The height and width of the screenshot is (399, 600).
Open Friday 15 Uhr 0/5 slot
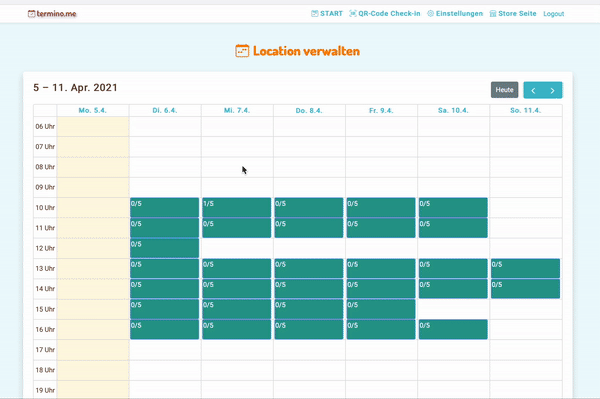[381, 309]
